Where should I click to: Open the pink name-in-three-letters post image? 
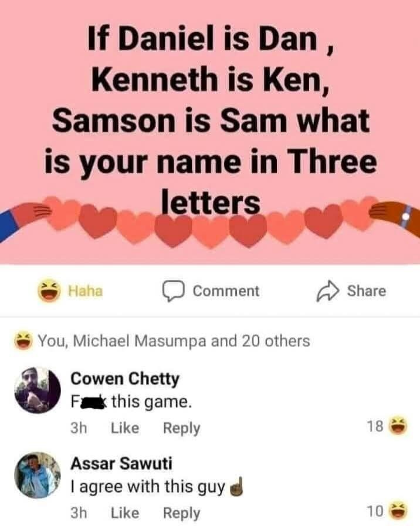[210, 132]
